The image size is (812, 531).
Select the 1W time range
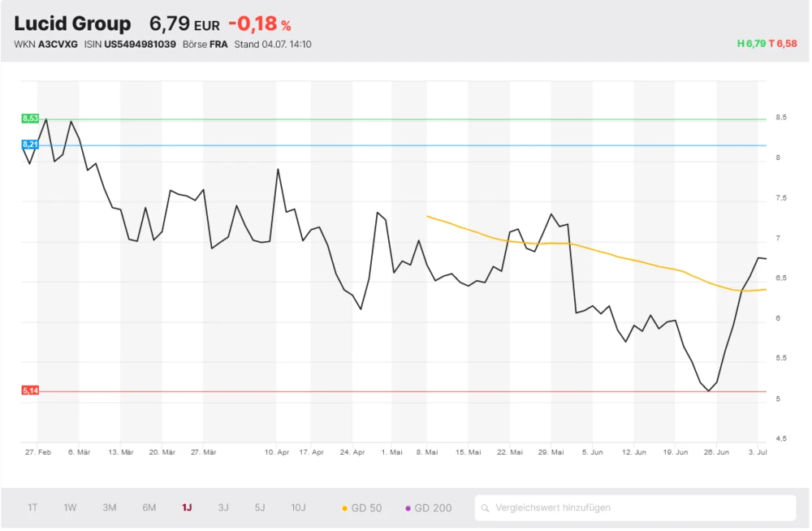[x=71, y=508]
